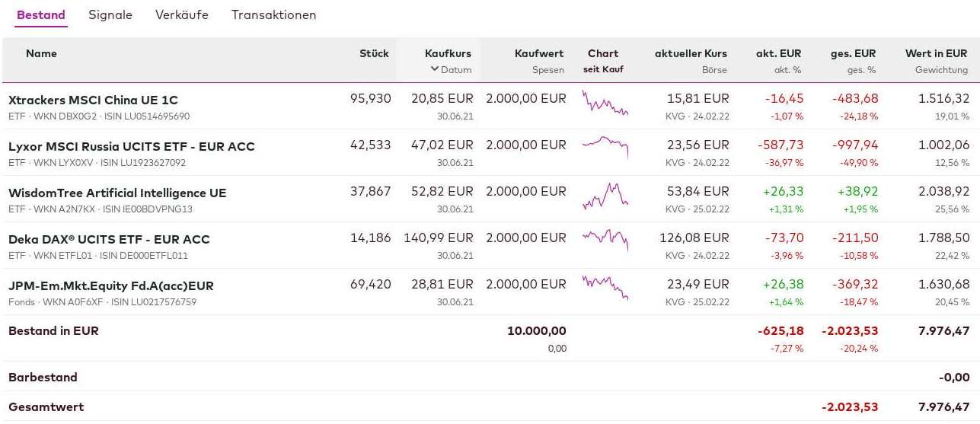The height and width of the screenshot is (424, 980).
Task: Switch to the Signale tab
Action: click(110, 15)
